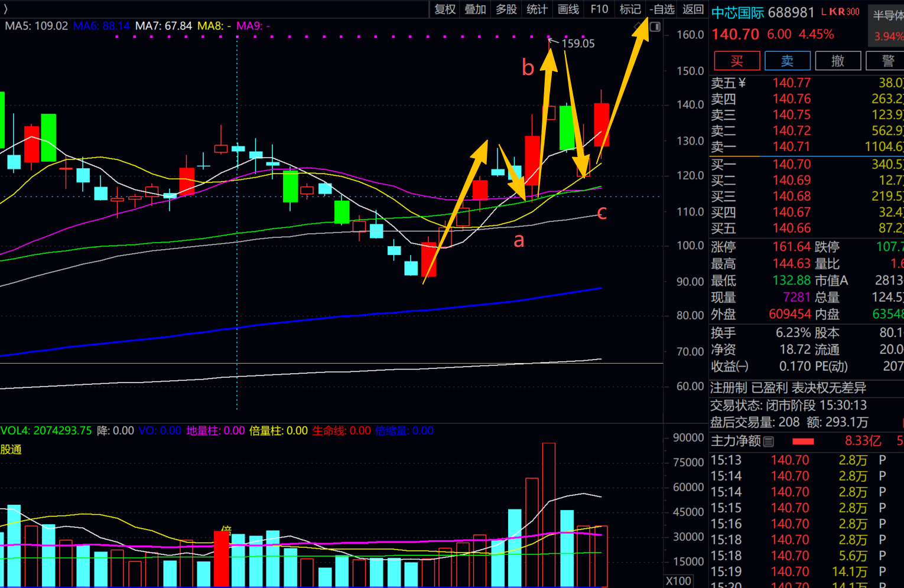904x588 pixels.
Task: Open F10 company information
Action: pos(599,9)
